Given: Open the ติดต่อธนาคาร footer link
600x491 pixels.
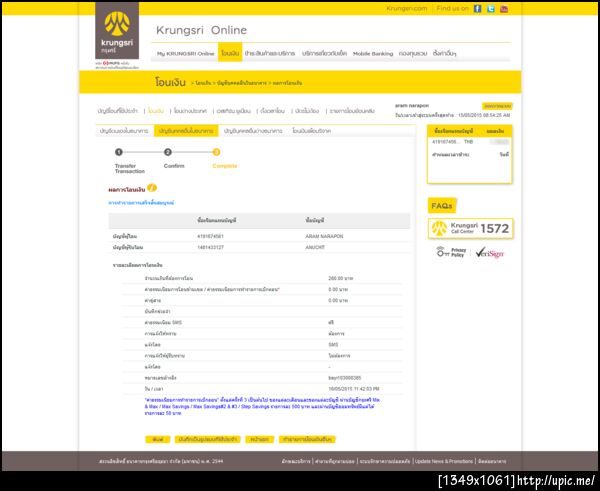Looking at the screenshot, I should (492, 462).
